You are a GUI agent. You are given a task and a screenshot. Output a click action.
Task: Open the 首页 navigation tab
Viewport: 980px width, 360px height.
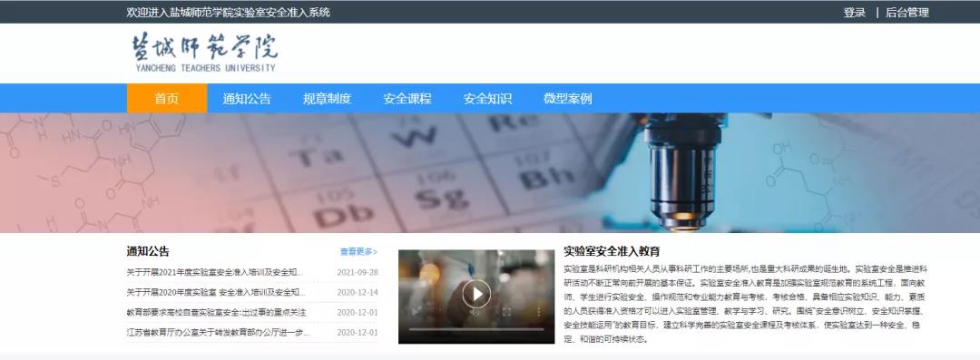click(167, 98)
